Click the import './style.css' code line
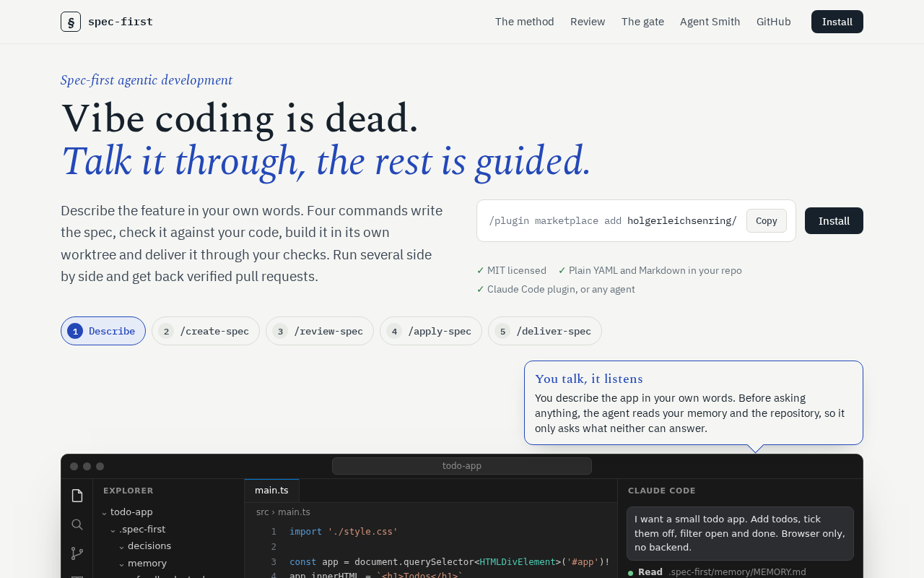The image size is (924, 578). tap(344, 532)
